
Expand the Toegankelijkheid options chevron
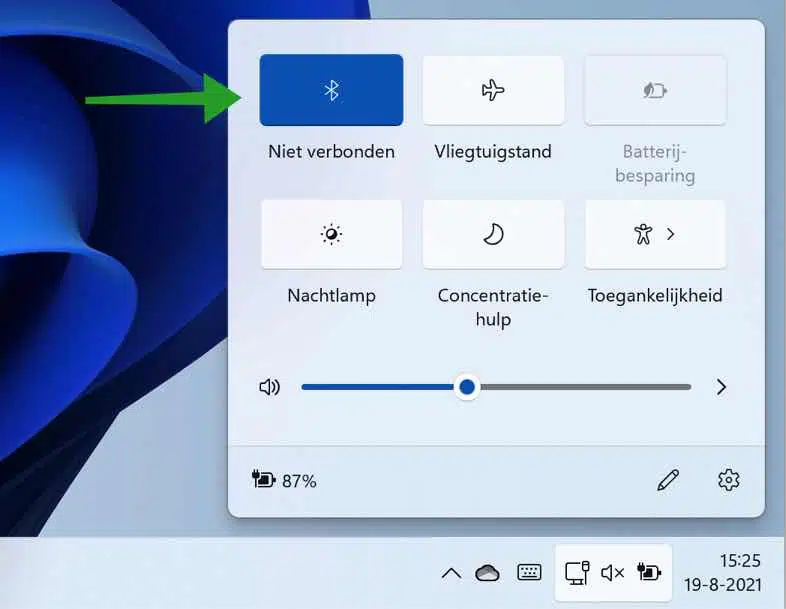[671, 234]
